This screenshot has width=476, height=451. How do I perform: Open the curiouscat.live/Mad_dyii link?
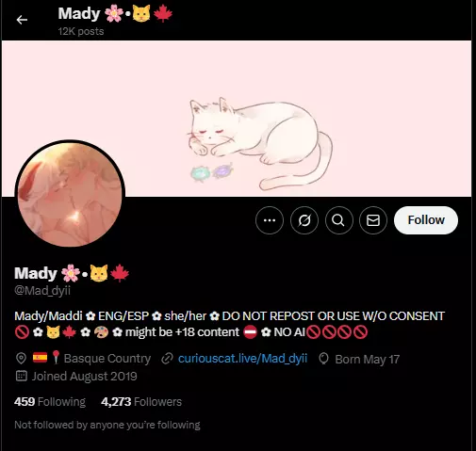click(x=242, y=359)
